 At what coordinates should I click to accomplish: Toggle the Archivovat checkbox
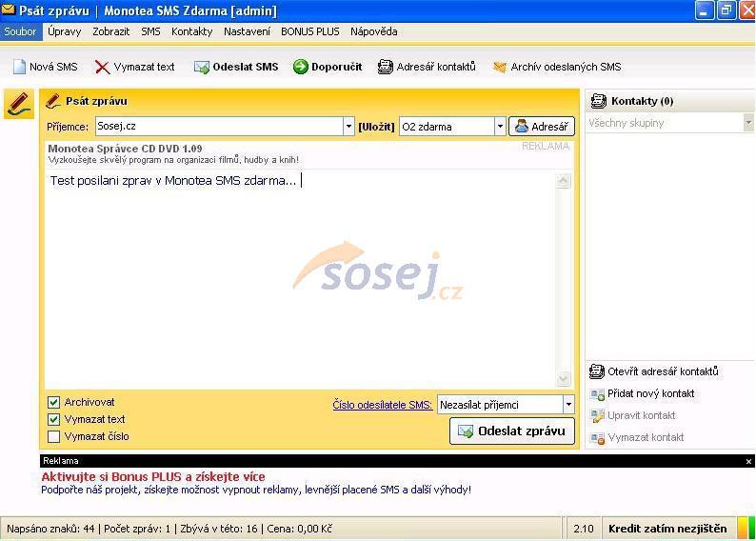[x=53, y=402]
